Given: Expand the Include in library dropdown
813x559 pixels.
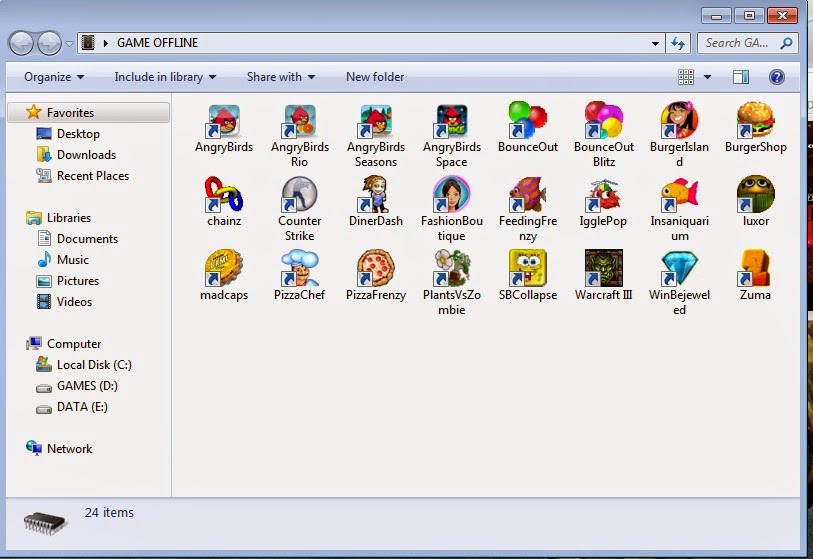Looking at the screenshot, I should pos(166,77).
